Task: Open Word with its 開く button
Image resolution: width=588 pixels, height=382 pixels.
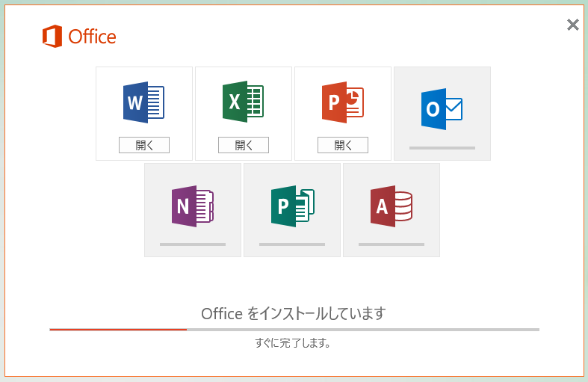Action: 144,145
